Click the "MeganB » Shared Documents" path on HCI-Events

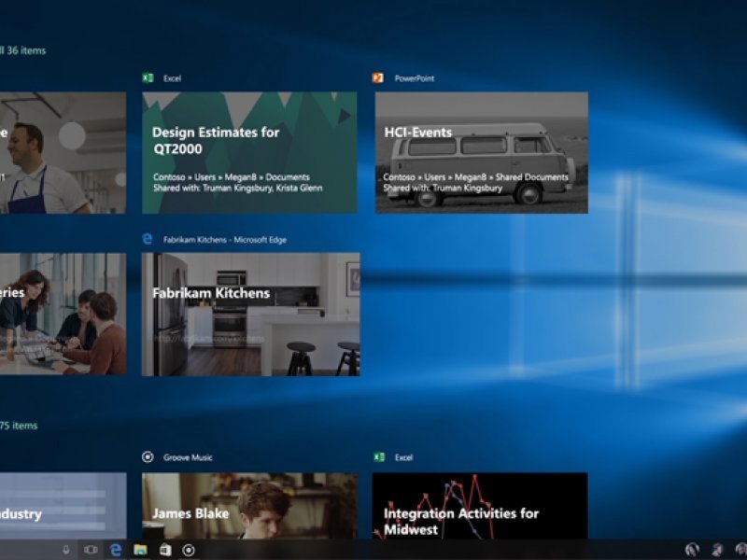511,177
